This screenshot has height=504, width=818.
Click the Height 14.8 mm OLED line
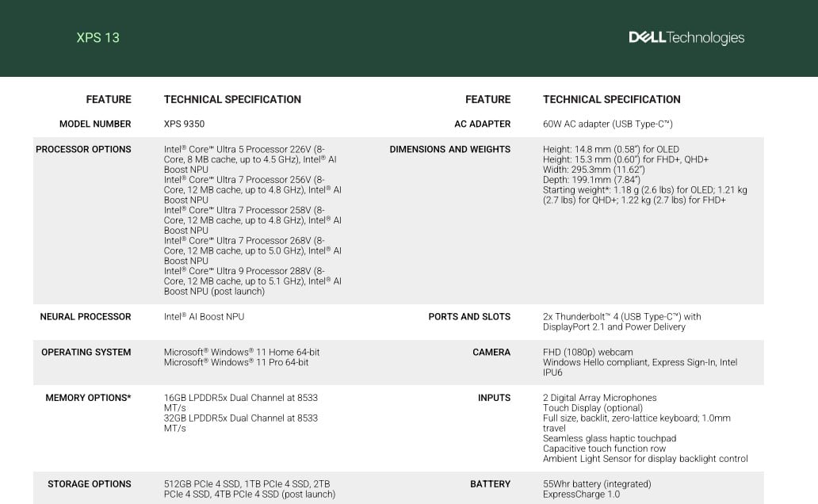[611, 149]
